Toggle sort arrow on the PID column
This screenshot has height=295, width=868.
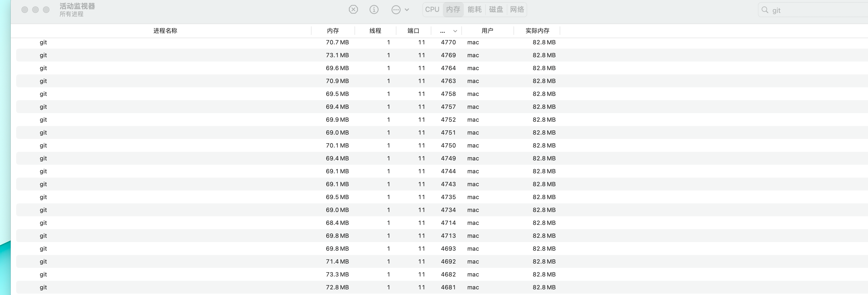click(455, 31)
